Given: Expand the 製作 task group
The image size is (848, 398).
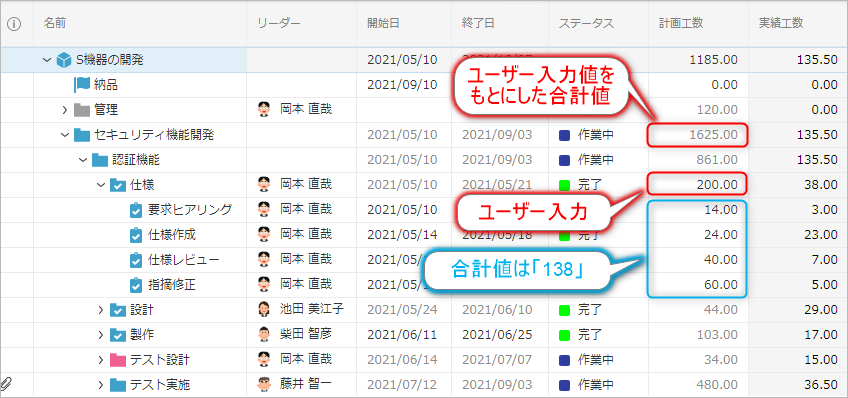Looking at the screenshot, I should coord(101,335).
